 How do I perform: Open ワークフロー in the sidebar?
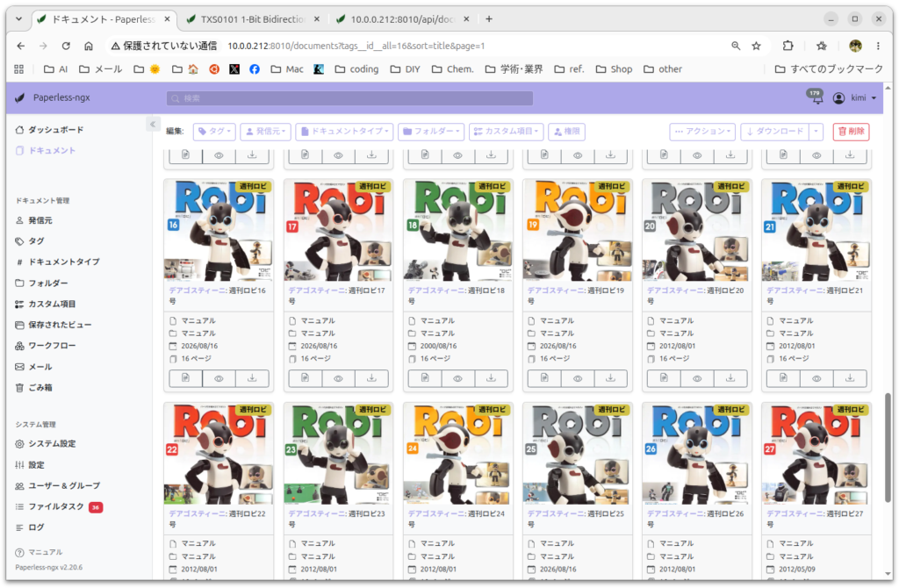point(52,346)
